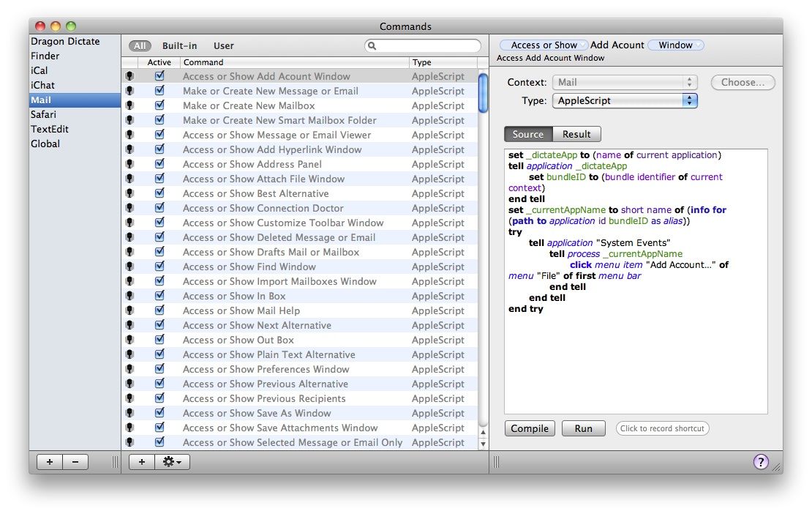Click microphone icon beside Show Address Panel
The height and width of the screenshot is (514, 812).
(x=129, y=164)
